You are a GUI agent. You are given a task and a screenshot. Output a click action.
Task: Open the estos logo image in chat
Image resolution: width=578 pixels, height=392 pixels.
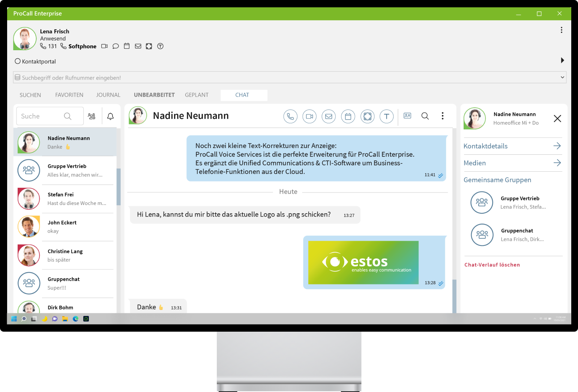point(363,262)
